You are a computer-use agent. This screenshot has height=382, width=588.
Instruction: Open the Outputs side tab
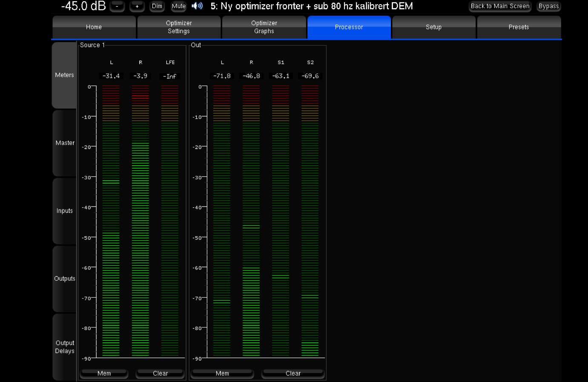pyautogui.click(x=64, y=279)
